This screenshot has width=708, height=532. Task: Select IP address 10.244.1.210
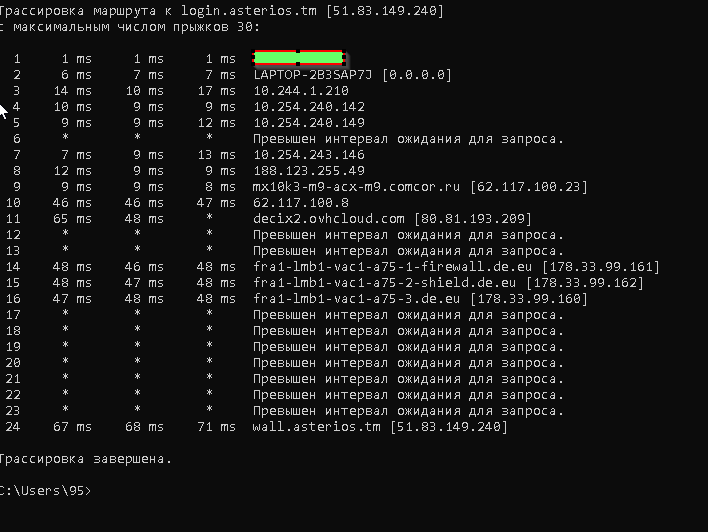301,91
